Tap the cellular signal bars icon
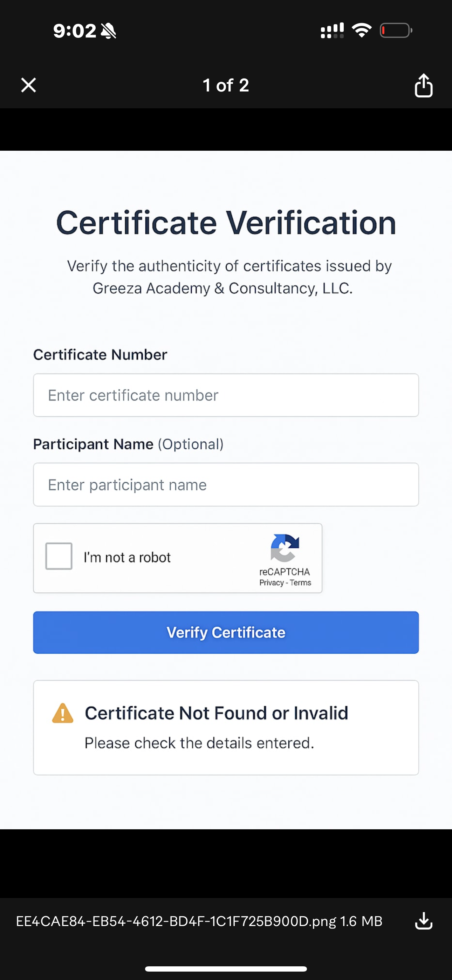This screenshot has height=980, width=452. point(332,30)
